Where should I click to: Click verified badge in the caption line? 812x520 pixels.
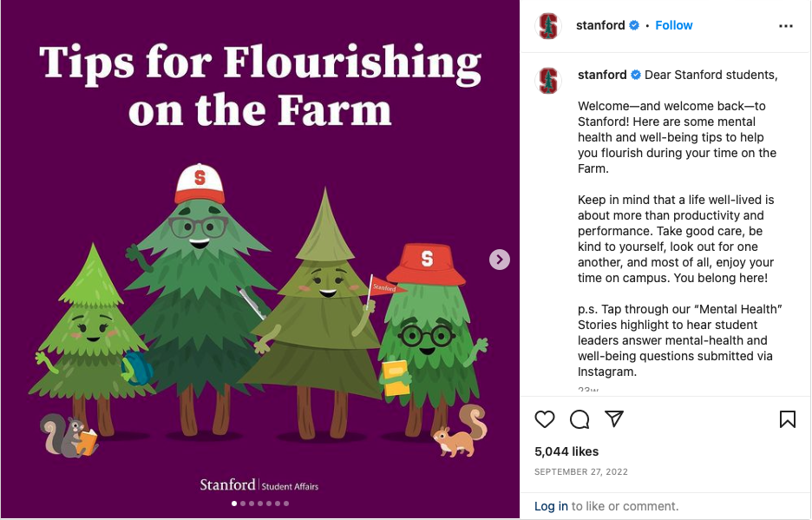tap(636, 76)
